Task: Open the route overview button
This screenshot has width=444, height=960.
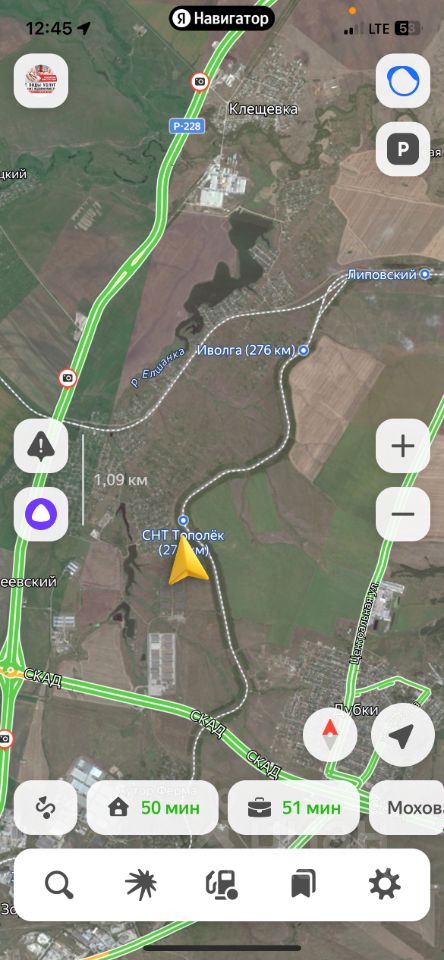Action: [45, 808]
